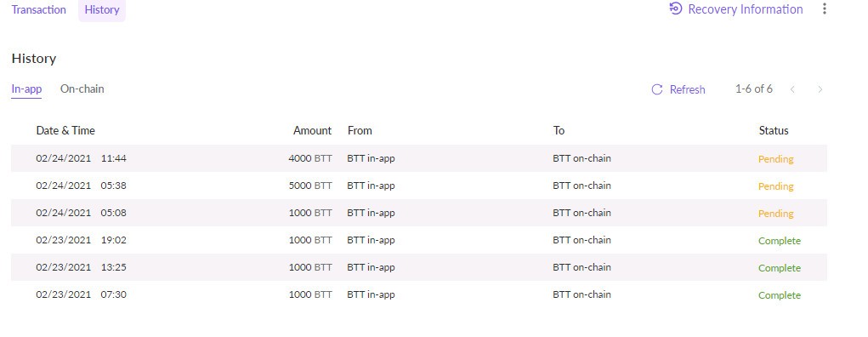Select the 02/23/2021 13:25 transaction row
Viewport: 868px width, 337px height.
click(x=419, y=267)
